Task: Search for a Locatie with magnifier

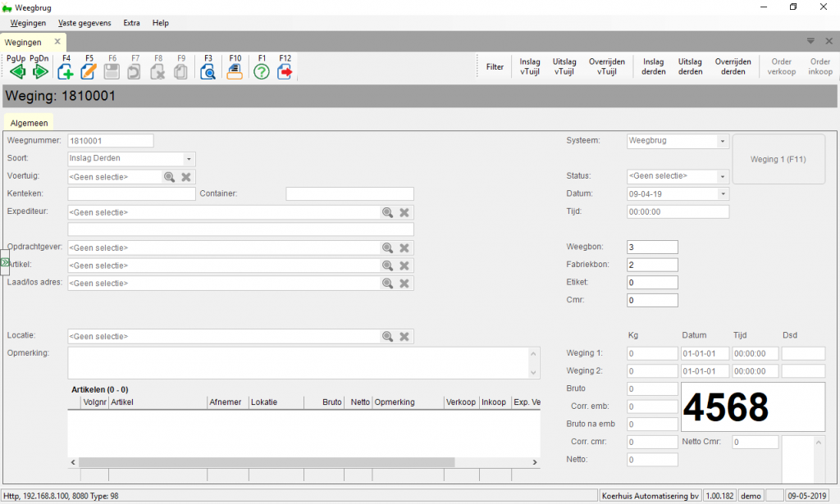Action: (387, 337)
